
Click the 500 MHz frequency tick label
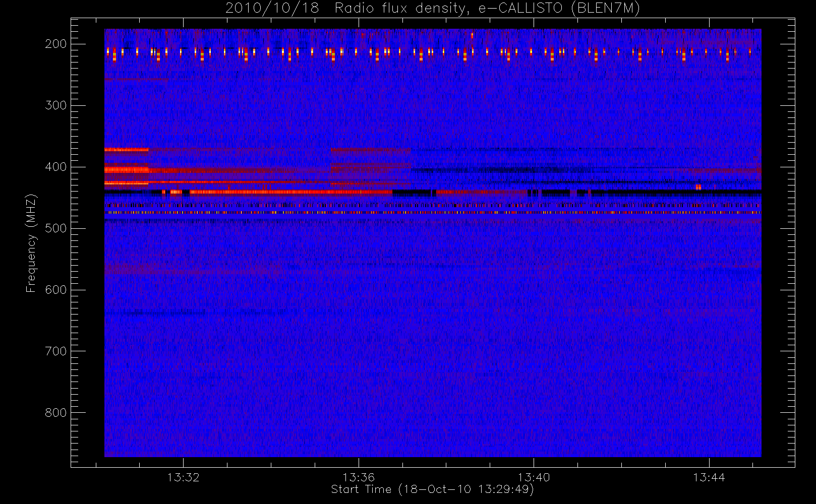coord(56,228)
